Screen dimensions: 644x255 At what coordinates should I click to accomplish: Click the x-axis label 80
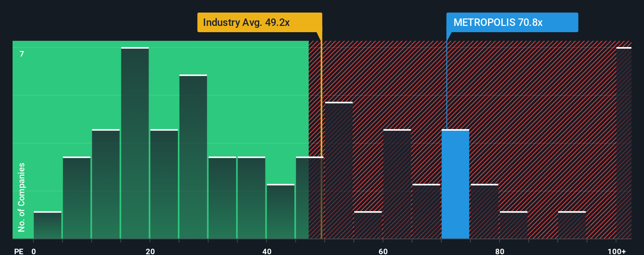point(499,251)
